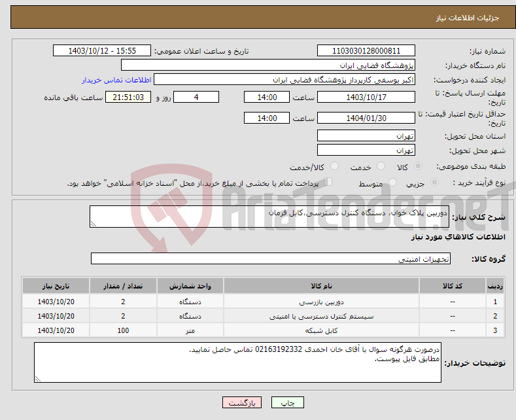Click the buyer organization name field
The height and width of the screenshot is (420, 516).
[268, 65]
